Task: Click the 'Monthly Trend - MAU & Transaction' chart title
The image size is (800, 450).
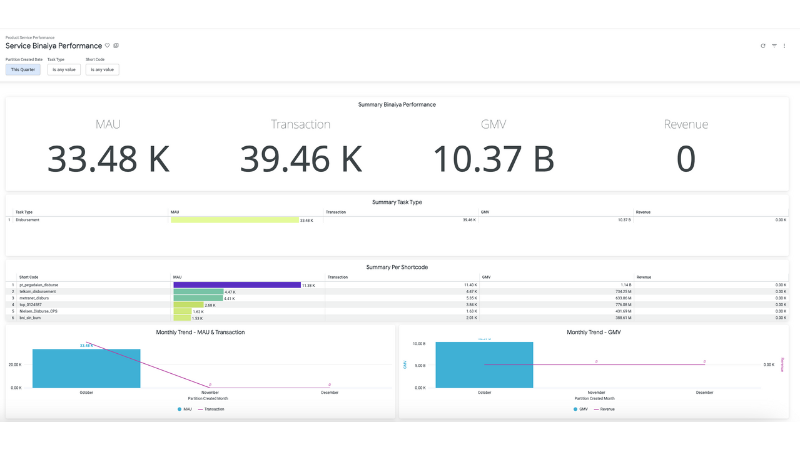Action: [x=200, y=332]
